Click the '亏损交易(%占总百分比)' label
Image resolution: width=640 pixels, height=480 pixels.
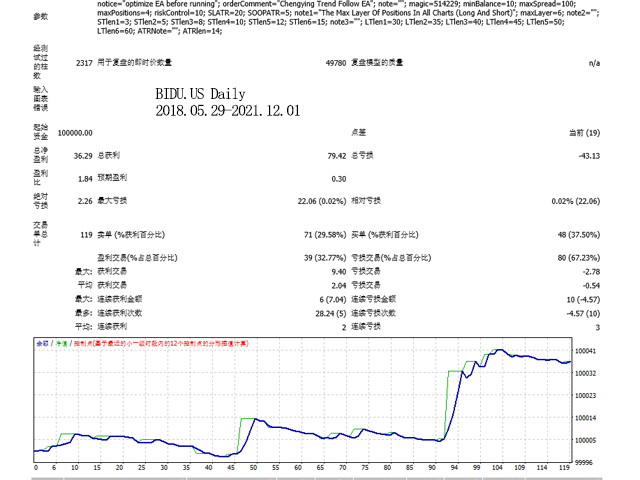[x=391, y=258]
